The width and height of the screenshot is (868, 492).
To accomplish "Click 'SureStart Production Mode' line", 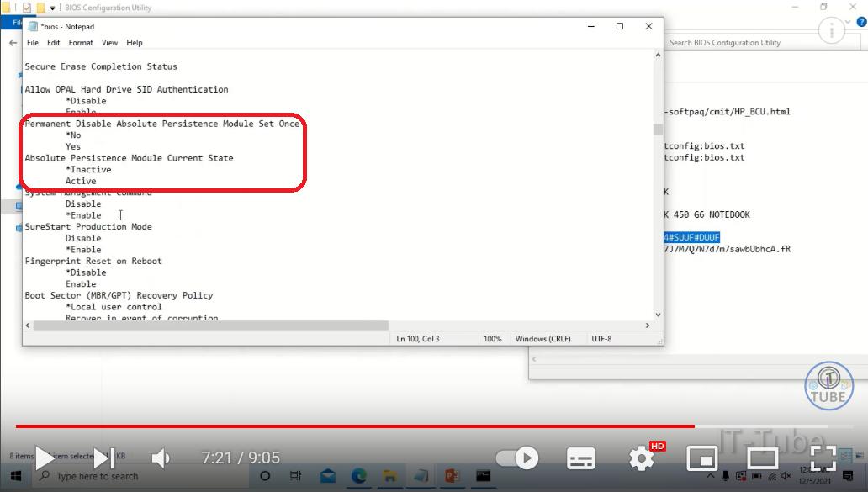I will [88, 226].
